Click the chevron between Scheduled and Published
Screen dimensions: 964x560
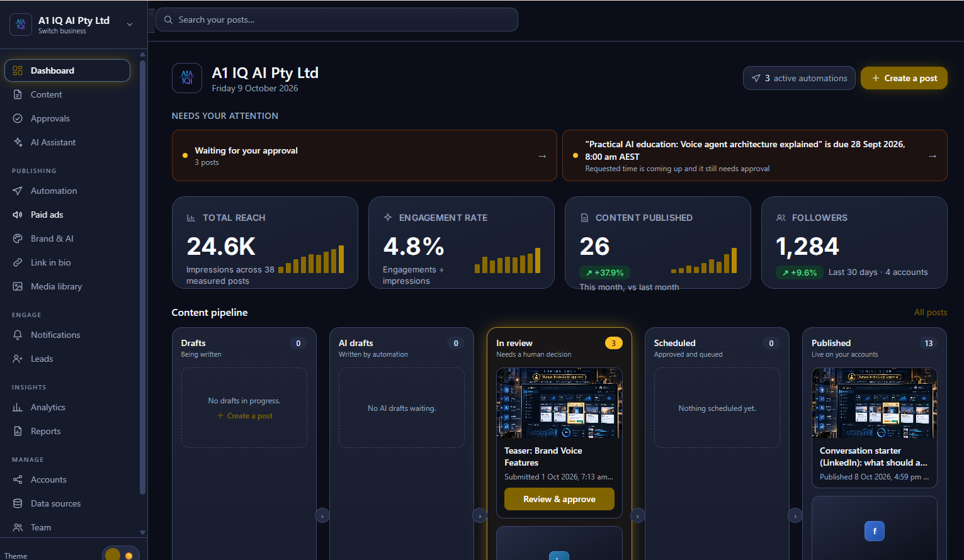795,516
